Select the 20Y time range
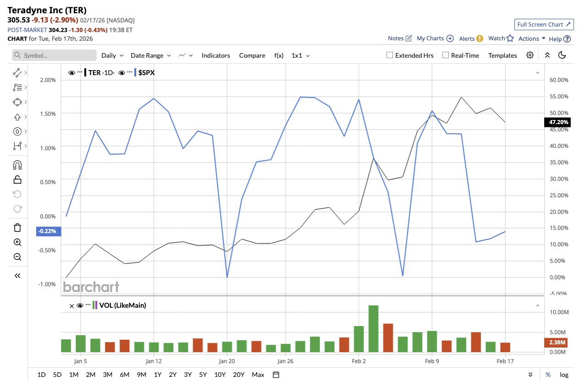The height and width of the screenshot is (392, 585). 239,375
